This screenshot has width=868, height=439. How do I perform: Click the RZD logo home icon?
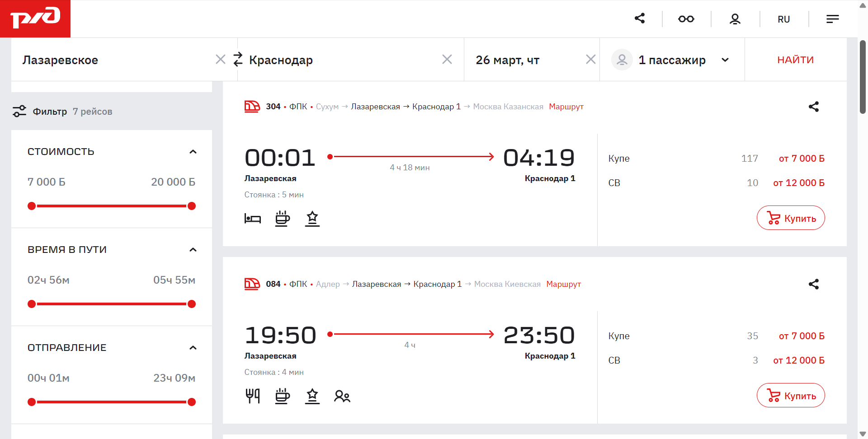point(35,19)
